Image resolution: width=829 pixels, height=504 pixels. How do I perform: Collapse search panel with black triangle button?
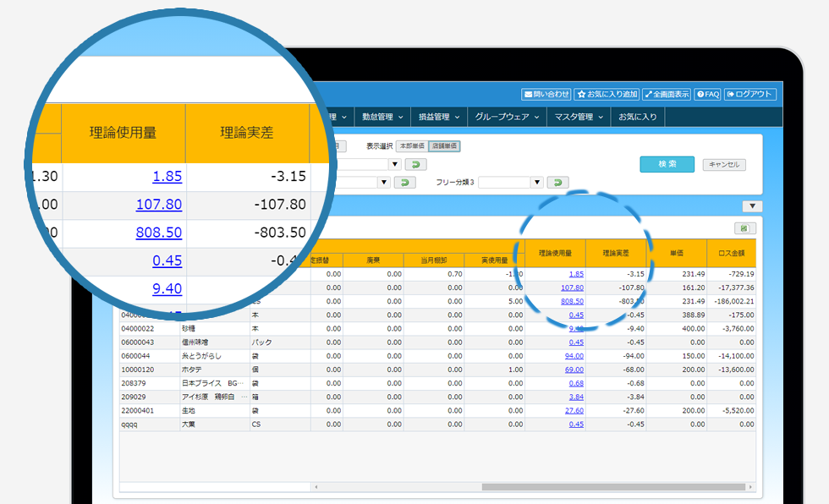752,206
